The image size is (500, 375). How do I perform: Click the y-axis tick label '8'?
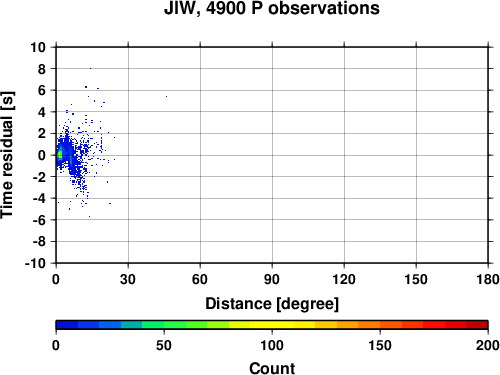click(42, 69)
